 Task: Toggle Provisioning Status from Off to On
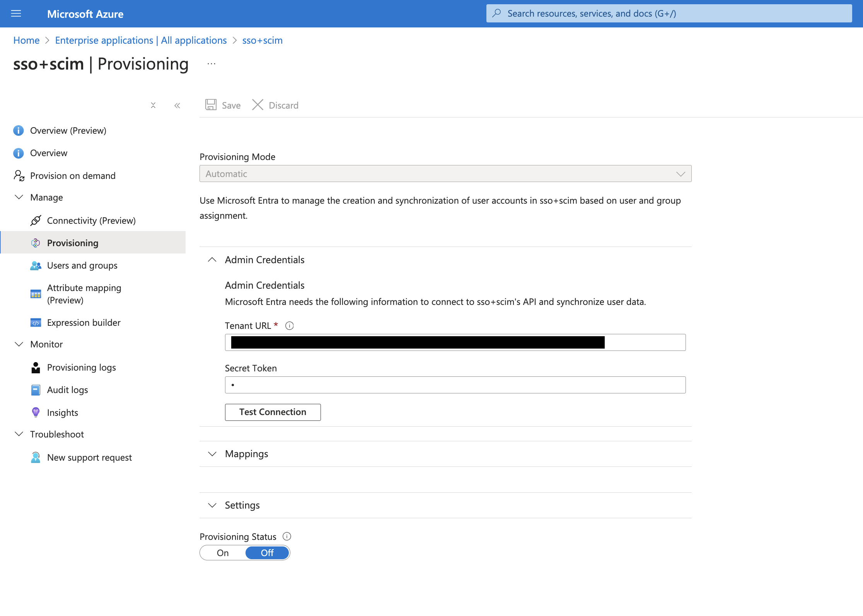(x=222, y=552)
